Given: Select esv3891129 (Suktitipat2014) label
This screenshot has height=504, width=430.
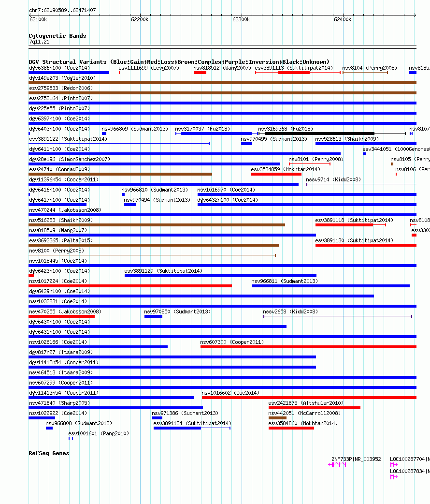Looking at the screenshot, I should 163,271.
